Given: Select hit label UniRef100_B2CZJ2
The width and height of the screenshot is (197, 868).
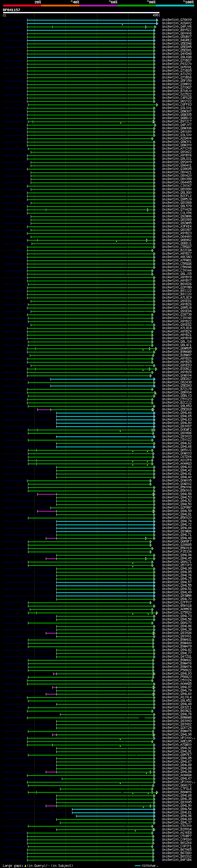Looking at the screenshot, I should pos(177,403).
